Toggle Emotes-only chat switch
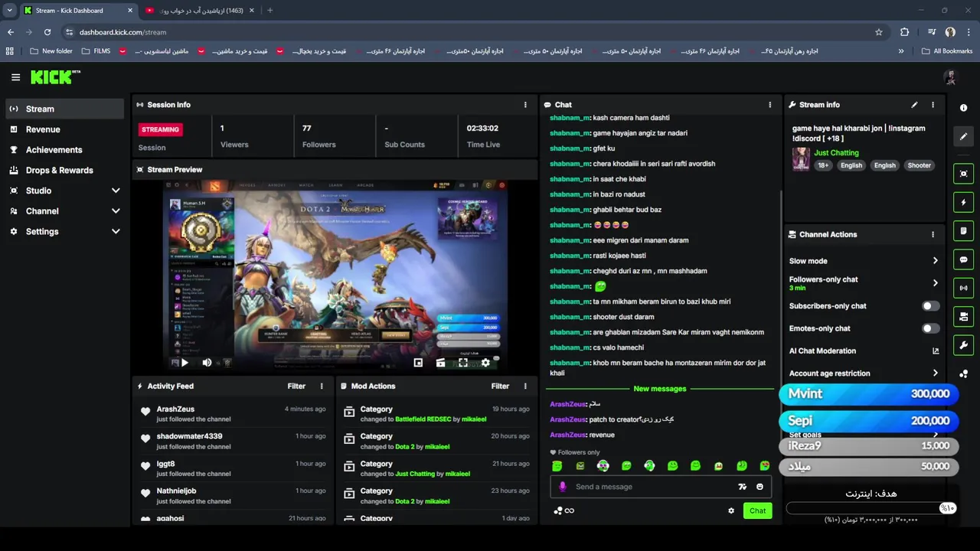The height and width of the screenshot is (551, 980). tap(930, 328)
